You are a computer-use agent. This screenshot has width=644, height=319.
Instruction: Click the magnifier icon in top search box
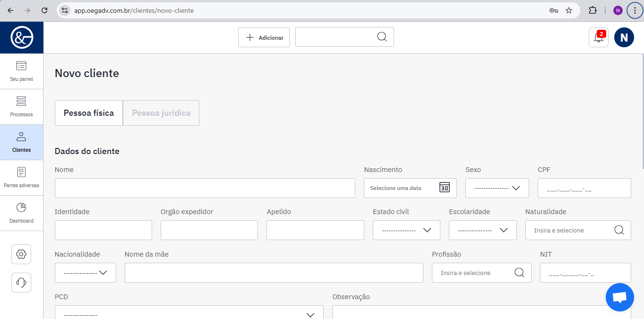pyautogui.click(x=382, y=37)
